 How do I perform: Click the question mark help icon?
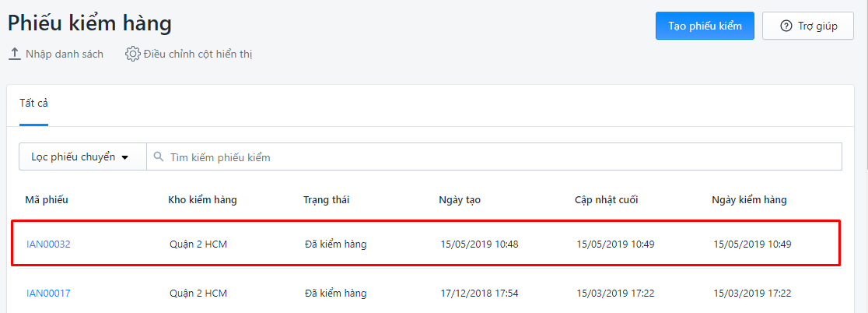tap(786, 26)
